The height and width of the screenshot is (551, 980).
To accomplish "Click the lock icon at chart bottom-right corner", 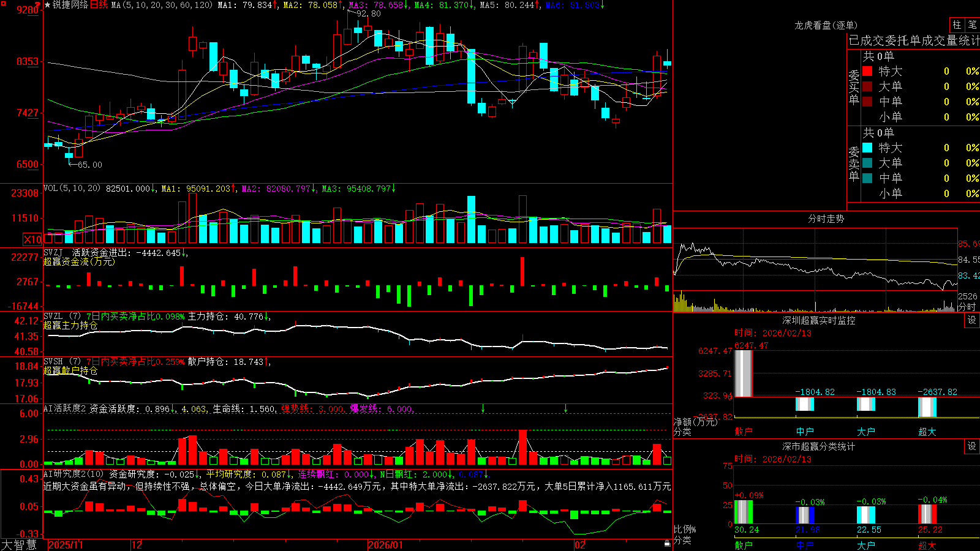I will pyautogui.click(x=668, y=544).
